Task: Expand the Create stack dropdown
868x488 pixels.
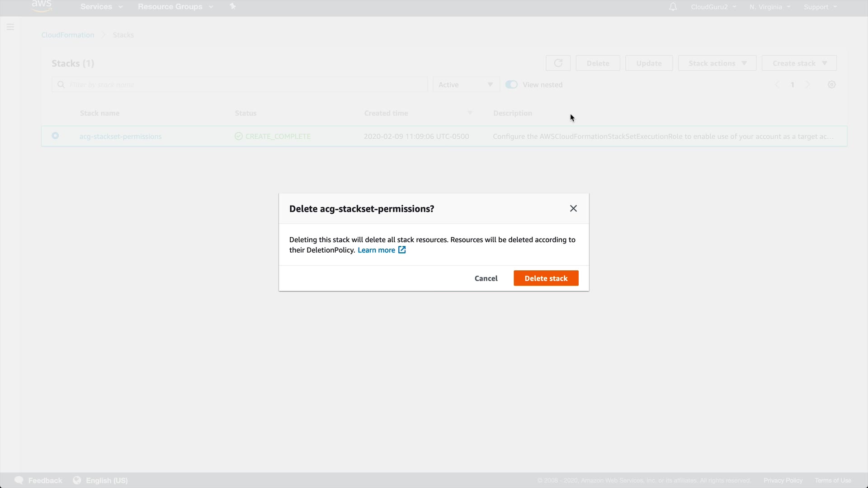Action: (799, 63)
